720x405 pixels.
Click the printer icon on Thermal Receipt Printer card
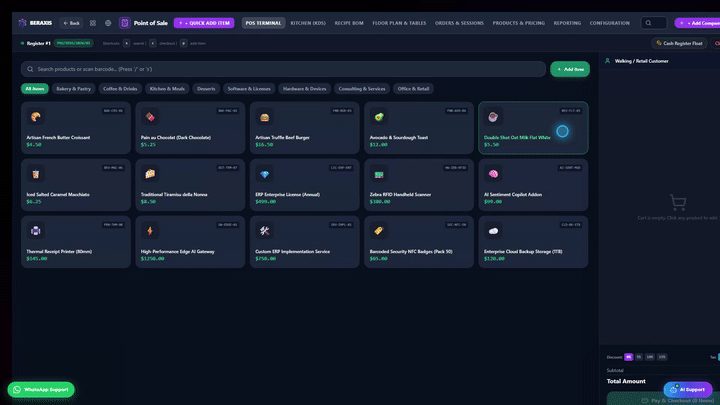point(36,231)
